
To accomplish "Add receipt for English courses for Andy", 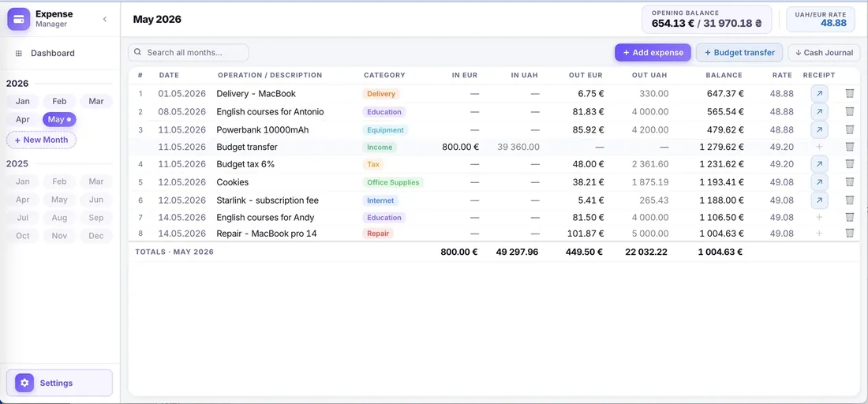I will click(819, 218).
